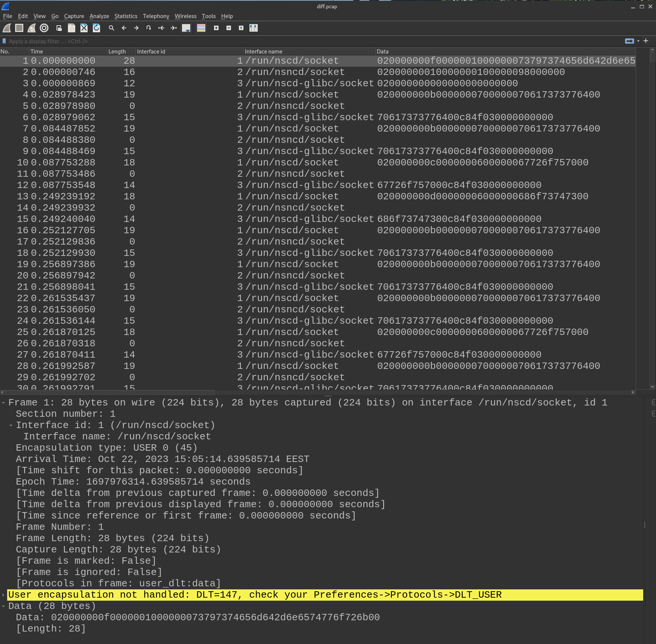Screen dimensions: 656x644
Task: Click the find packet magnifier icon
Action: (x=112, y=28)
